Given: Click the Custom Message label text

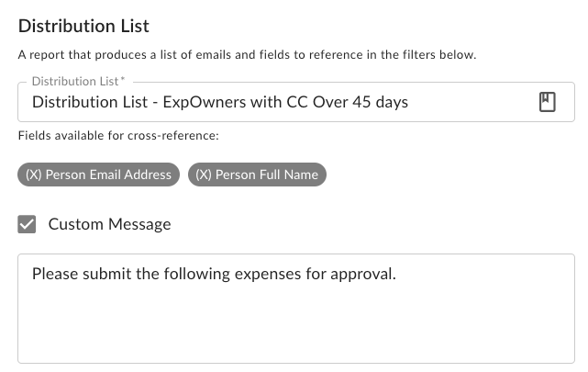Looking at the screenshot, I should click(x=109, y=224).
